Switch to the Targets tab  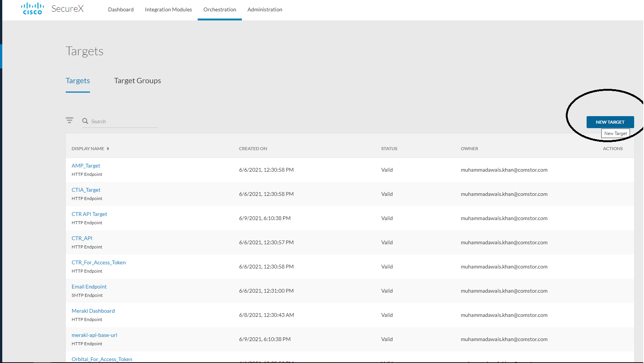coord(78,81)
